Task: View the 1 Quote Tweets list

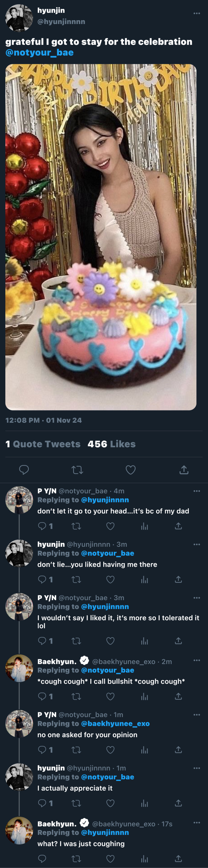Action: coord(43,444)
